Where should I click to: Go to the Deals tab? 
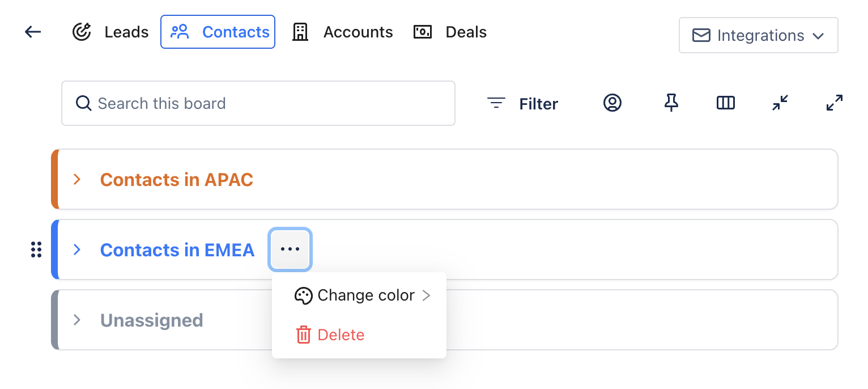click(450, 32)
